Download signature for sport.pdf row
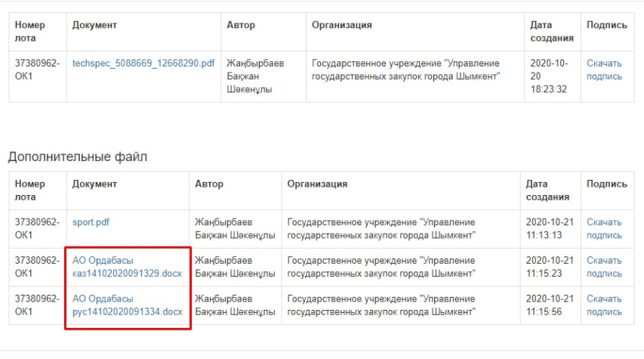 click(604, 229)
